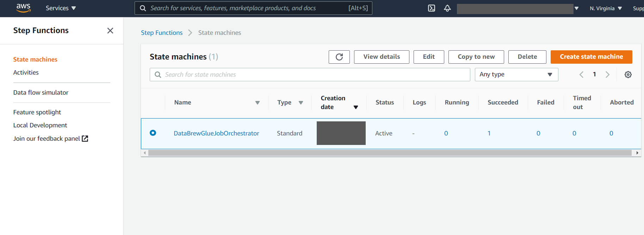
Task: Sort table by Name column arrow
Action: point(258,103)
